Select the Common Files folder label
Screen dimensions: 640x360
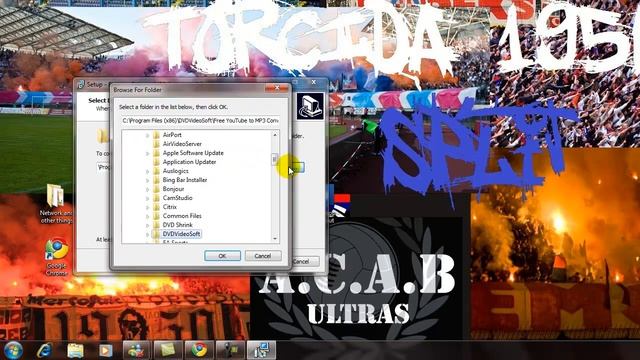182,216
